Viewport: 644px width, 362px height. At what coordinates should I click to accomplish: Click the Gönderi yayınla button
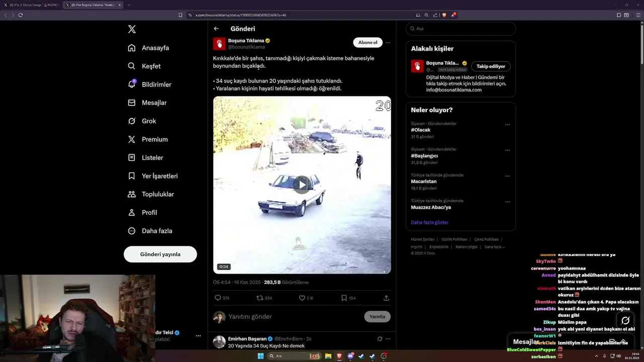point(160,254)
